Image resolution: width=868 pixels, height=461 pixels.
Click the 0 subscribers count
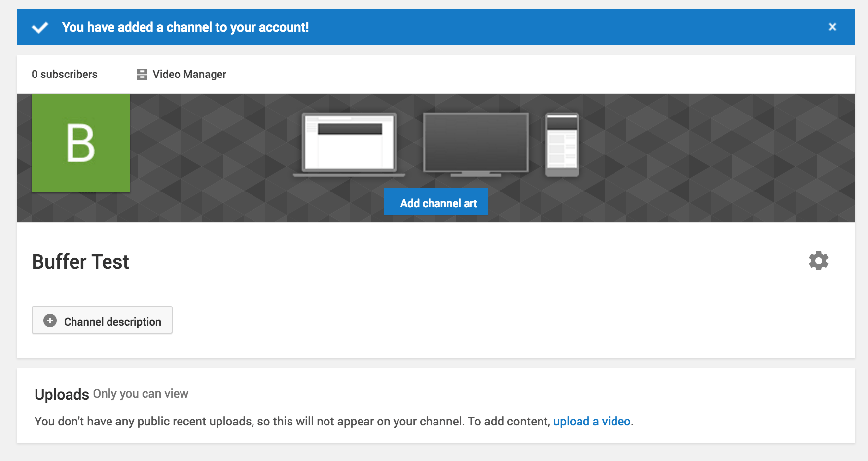[x=65, y=74]
